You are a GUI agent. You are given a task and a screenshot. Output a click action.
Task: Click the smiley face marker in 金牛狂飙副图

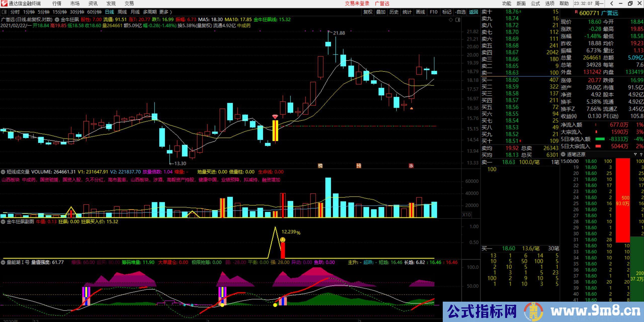[x=283, y=240]
